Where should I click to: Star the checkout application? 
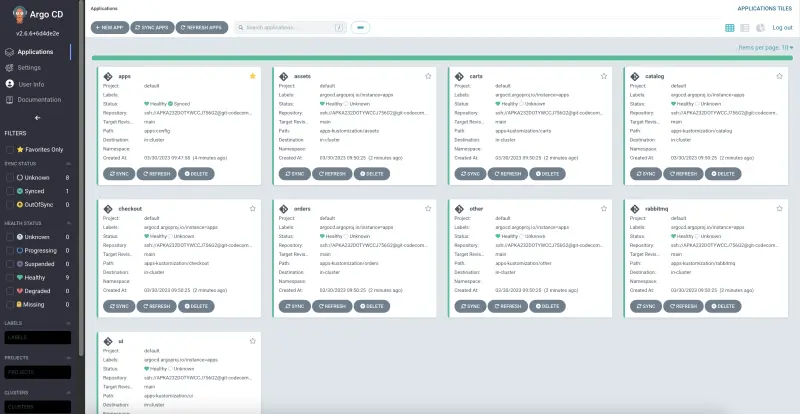pos(253,208)
